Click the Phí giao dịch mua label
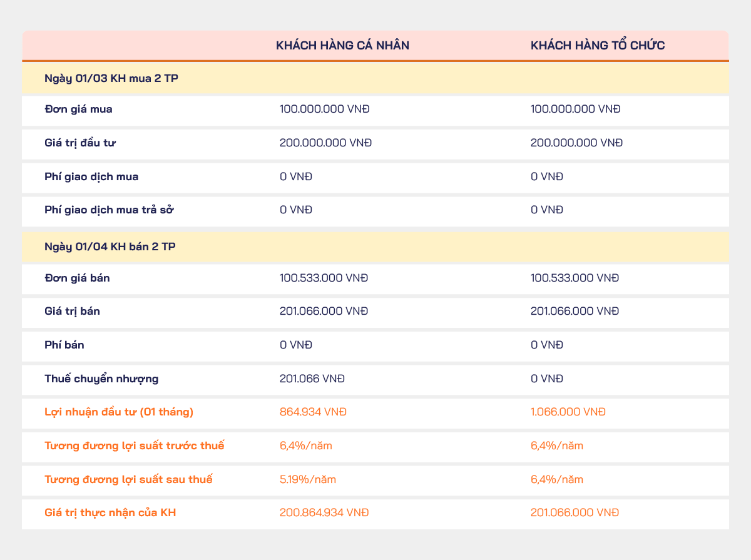Viewport: 751px width, 560px height. (91, 176)
